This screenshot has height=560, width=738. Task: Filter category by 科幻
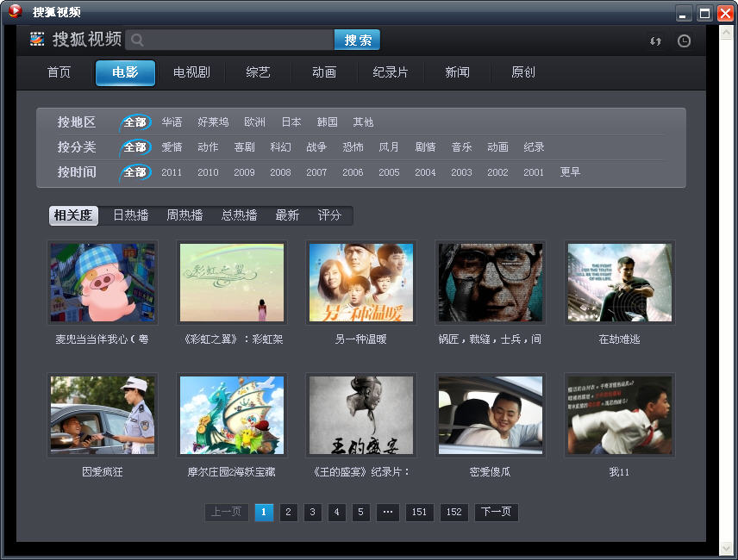280,147
